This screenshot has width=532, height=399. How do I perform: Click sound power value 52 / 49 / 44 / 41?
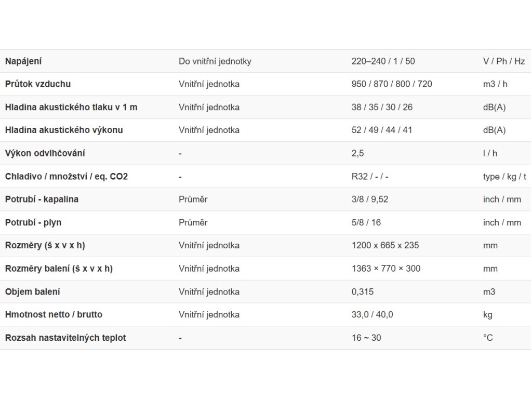tap(382, 130)
